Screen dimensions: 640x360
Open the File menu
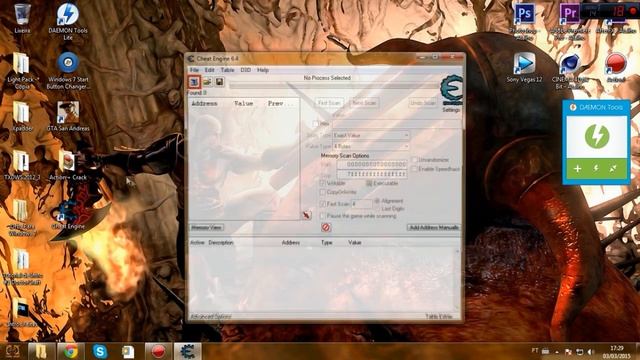(194, 70)
